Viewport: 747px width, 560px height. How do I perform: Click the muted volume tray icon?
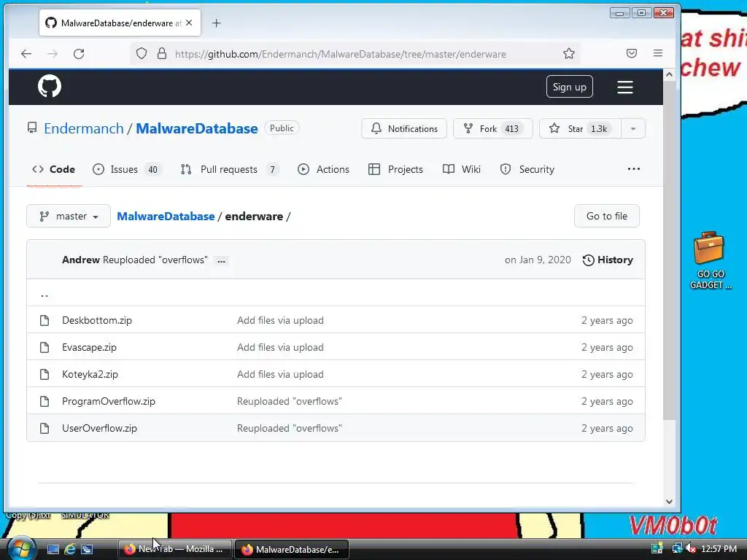click(x=691, y=548)
